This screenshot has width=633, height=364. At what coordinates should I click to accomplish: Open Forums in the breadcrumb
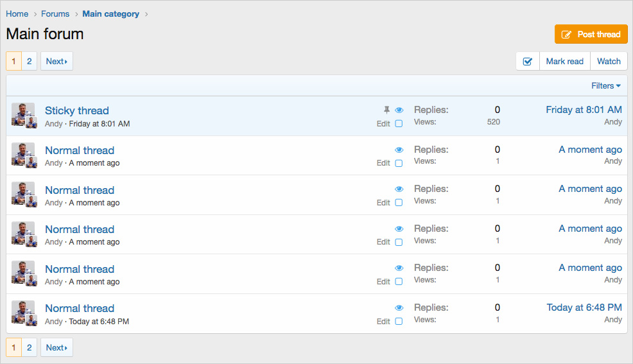(55, 13)
